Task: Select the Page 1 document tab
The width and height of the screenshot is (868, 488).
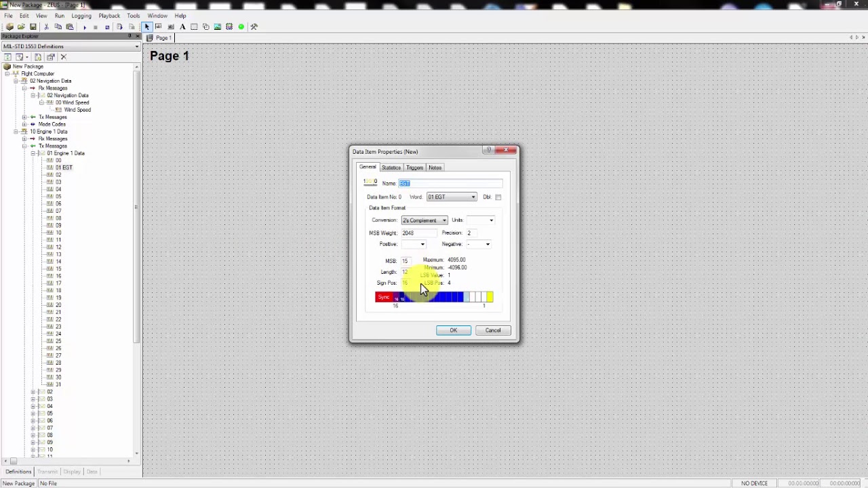Action: [161, 38]
